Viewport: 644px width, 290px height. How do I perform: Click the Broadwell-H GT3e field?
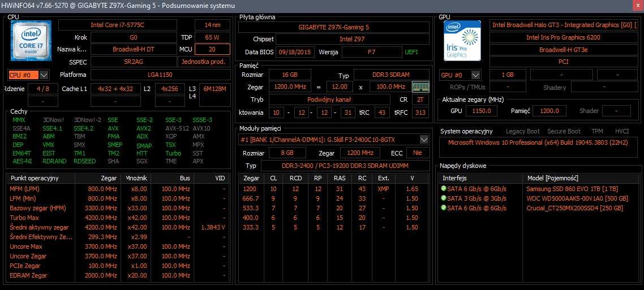tap(563, 50)
